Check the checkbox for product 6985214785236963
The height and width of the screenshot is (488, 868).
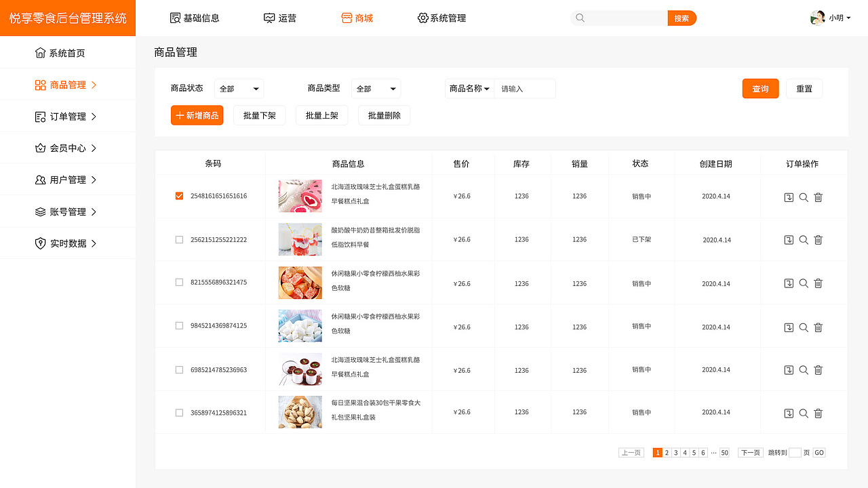(x=179, y=369)
